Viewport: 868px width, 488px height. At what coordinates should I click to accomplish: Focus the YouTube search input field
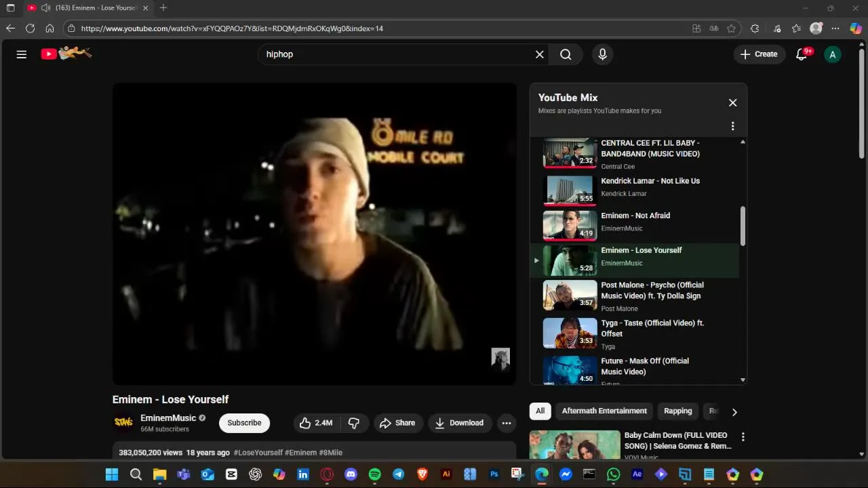pyautogui.click(x=397, y=54)
